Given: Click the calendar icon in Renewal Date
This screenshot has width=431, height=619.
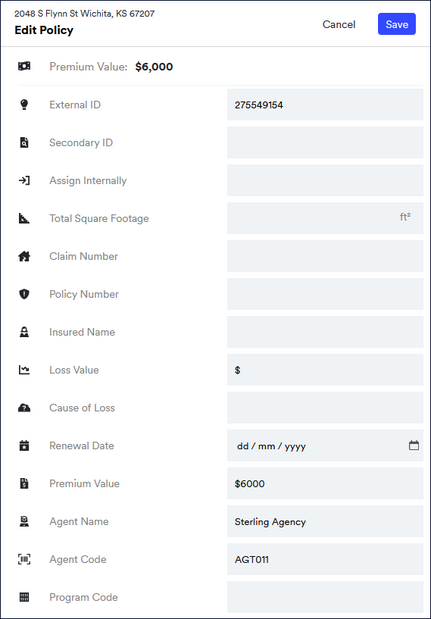Looking at the screenshot, I should click(x=413, y=445).
